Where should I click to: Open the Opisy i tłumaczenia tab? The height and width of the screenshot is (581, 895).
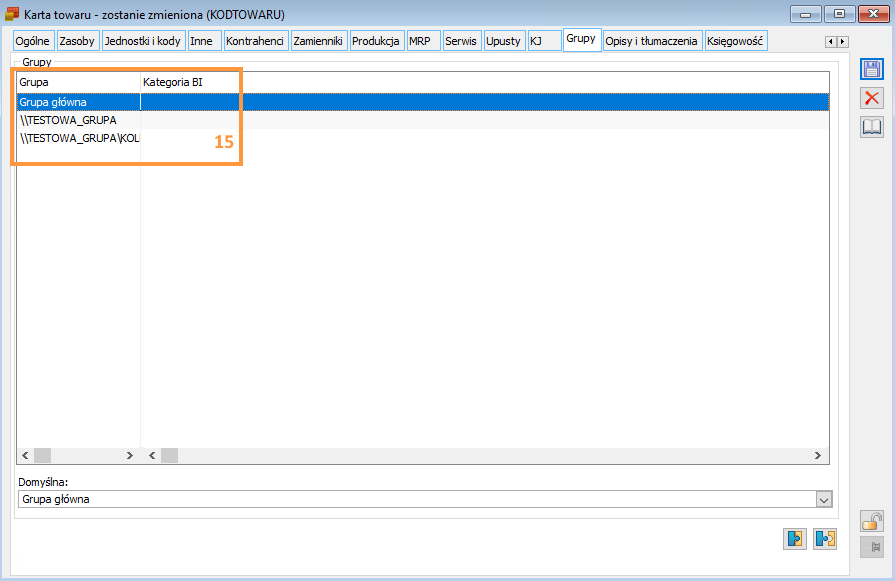(651, 41)
